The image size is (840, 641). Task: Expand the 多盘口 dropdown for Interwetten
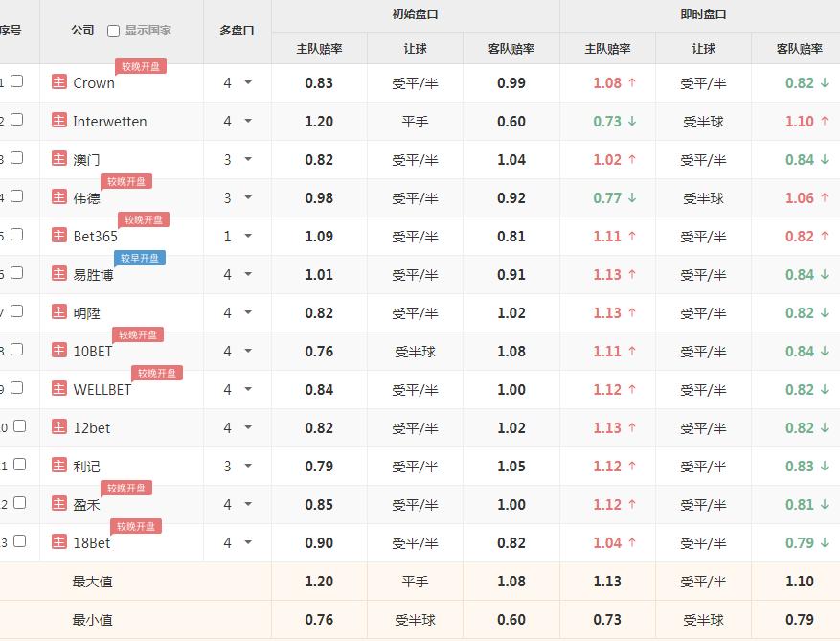(x=248, y=121)
